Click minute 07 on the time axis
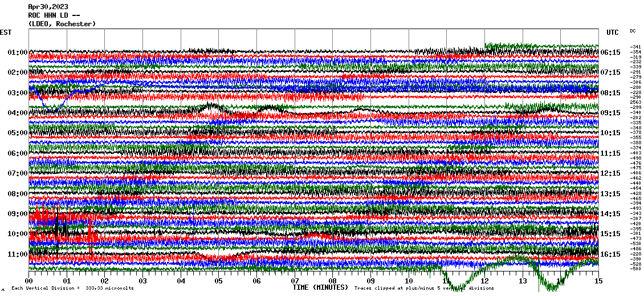The width and height of the screenshot is (644, 296). click(295, 281)
